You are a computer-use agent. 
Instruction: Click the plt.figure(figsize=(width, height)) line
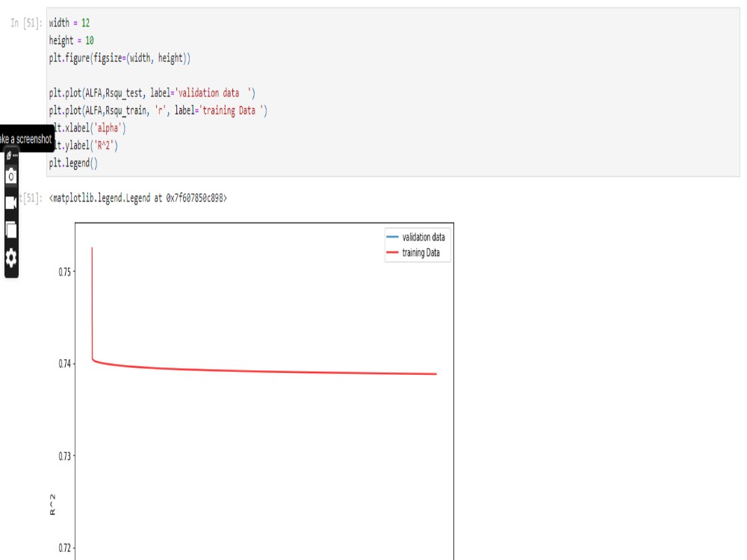click(x=120, y=58)
